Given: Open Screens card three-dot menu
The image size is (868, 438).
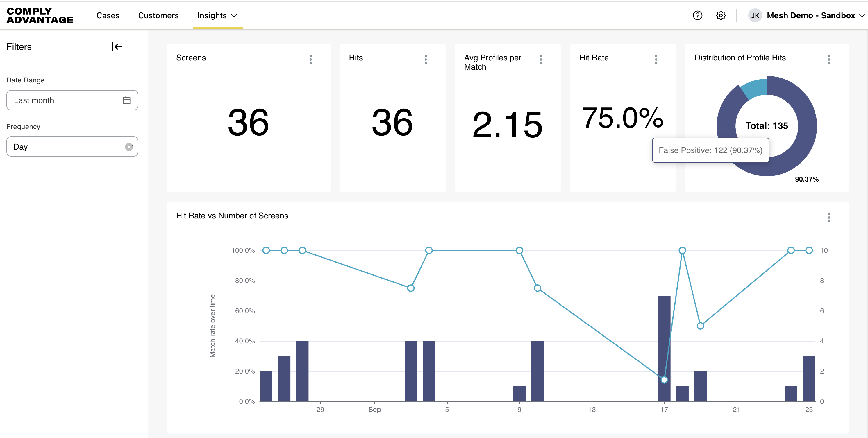Looking at the screenshot, I should [x=310, y=60].
